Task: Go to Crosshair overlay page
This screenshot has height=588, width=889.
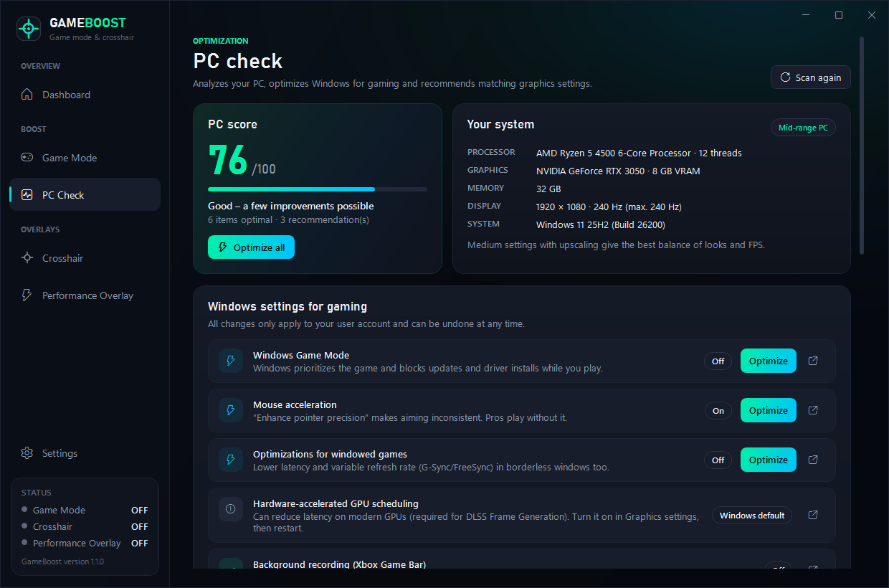Action: tap(85, 258)
